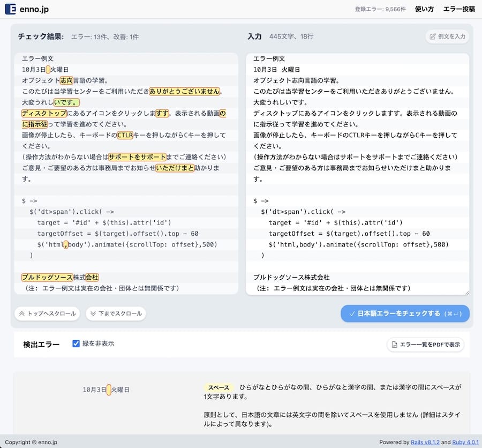This screenshot has width=482, height=448.
Task: Click the highlighted ディスクトップ error
Action: click(44, 113)
